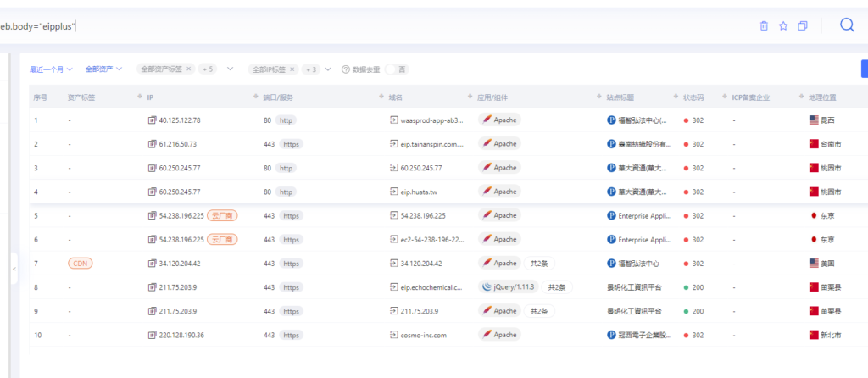The image size is (868, 378).
Task: Collapse the left sidebar panel handle
Action: (14, 269)
